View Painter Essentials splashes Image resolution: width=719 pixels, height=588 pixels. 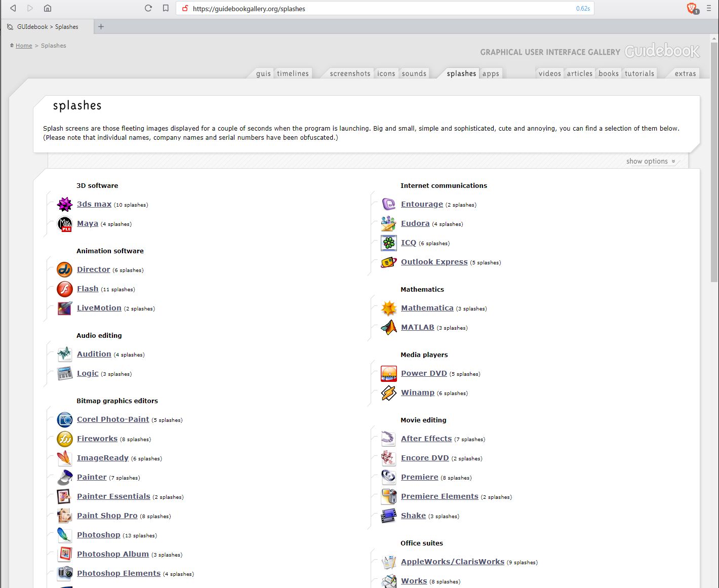coord(113,496)
